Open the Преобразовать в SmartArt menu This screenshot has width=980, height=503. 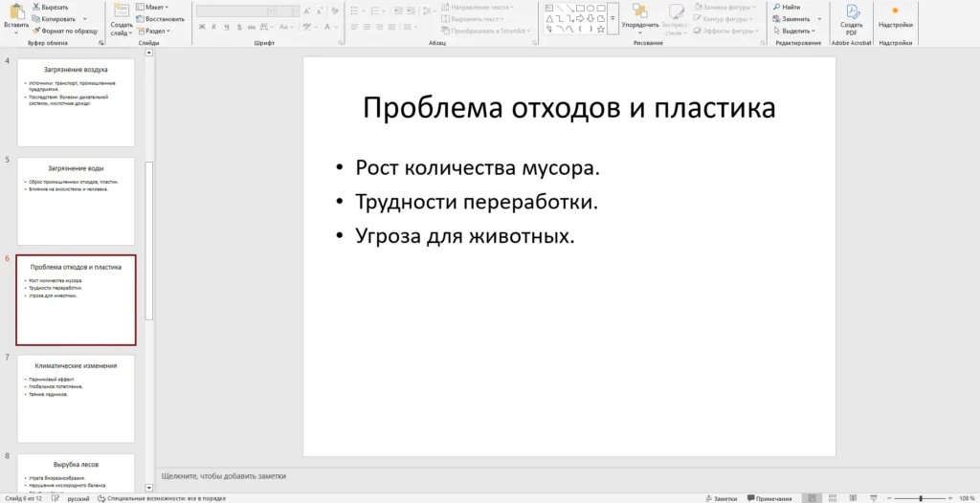(485, 31)
